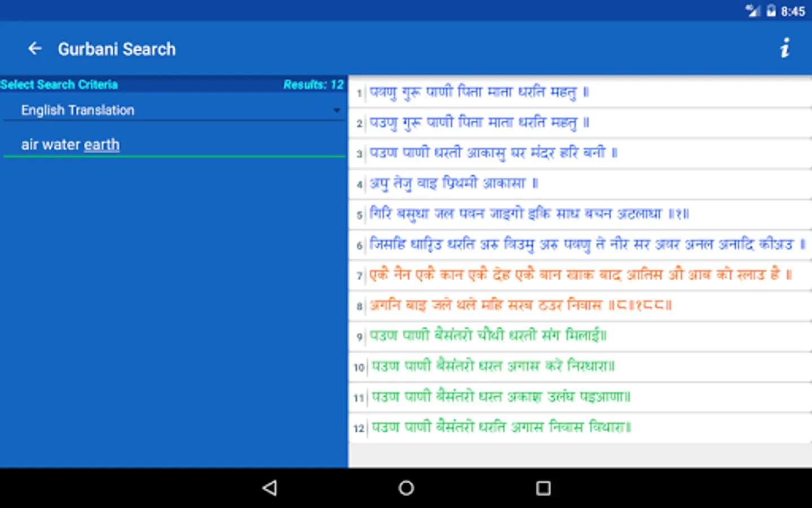Select search result row 4
This screenshot has width=812, height=508.
[580, 183]
